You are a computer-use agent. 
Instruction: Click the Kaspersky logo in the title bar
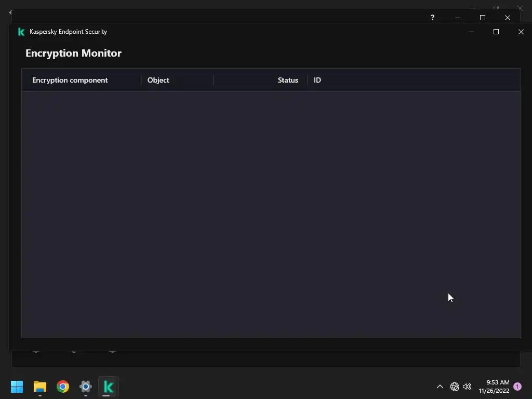tap(21, 32)
